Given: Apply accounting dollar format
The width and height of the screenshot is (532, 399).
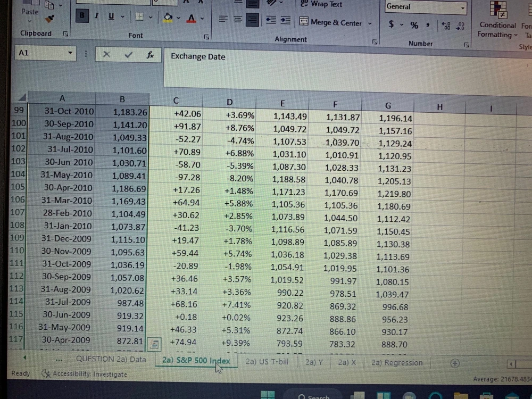Looking at the screenshot, I should 391,24.
